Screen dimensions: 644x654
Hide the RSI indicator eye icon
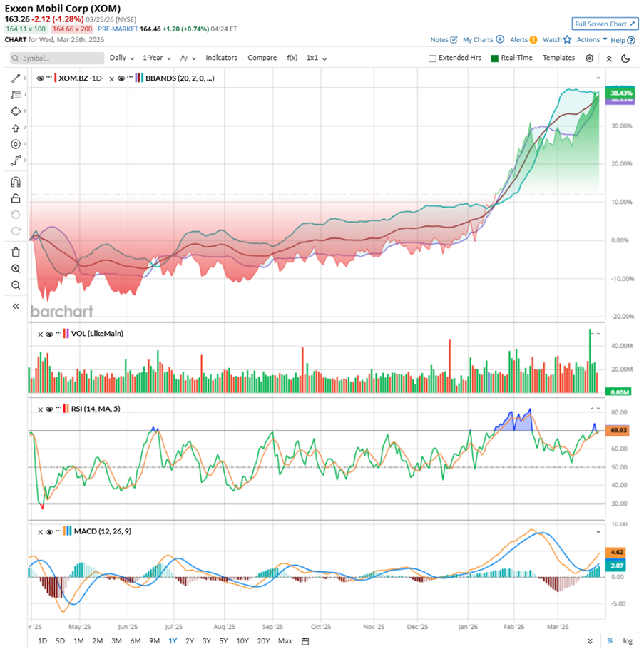pyautogui.click(x=49, y=409)
